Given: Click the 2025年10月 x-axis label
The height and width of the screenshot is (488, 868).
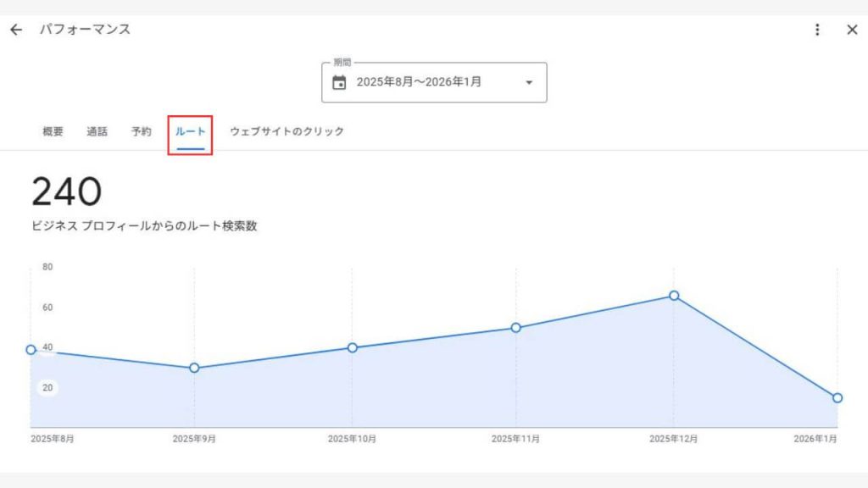Looking at the screenshot, I should [x=353, y=439].
